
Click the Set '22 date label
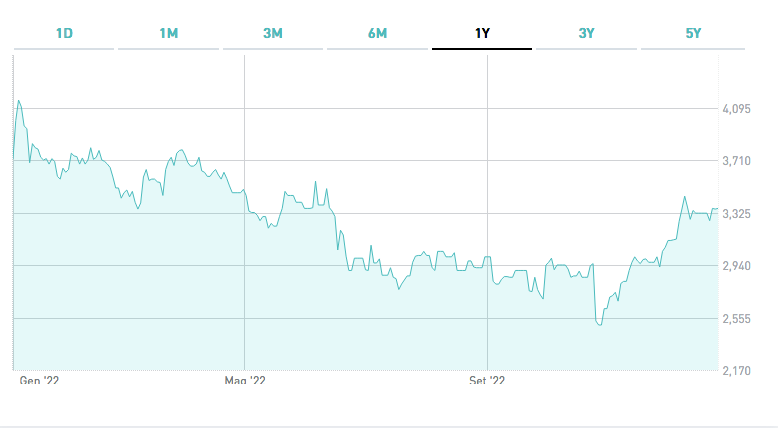coord(487,381)
